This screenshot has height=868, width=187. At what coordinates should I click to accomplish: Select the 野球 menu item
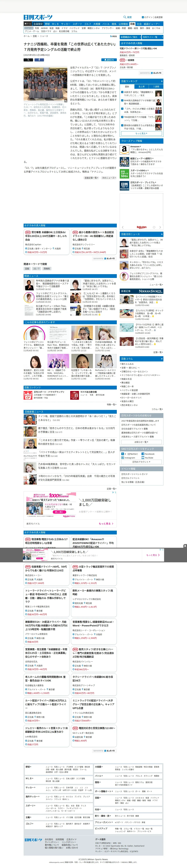47,24
